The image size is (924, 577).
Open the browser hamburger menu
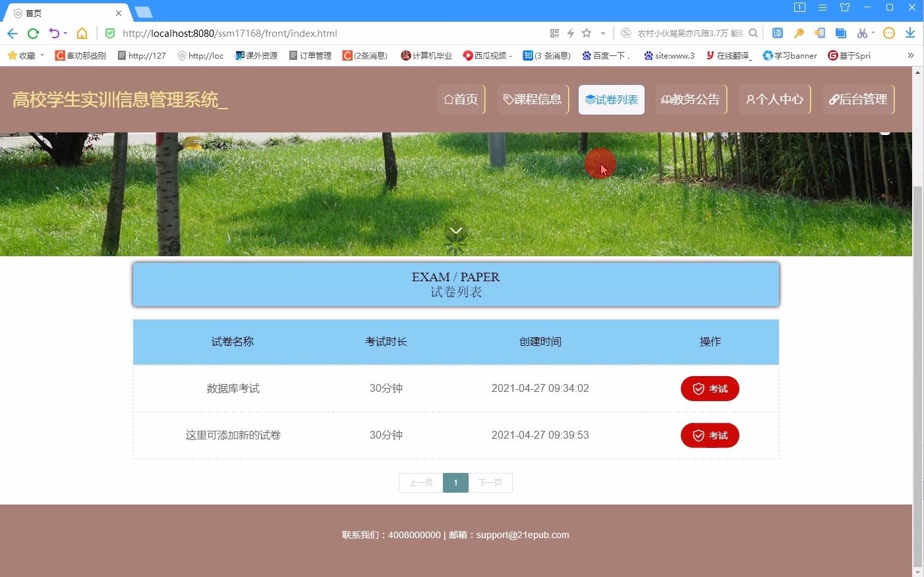tap(821, 8)
